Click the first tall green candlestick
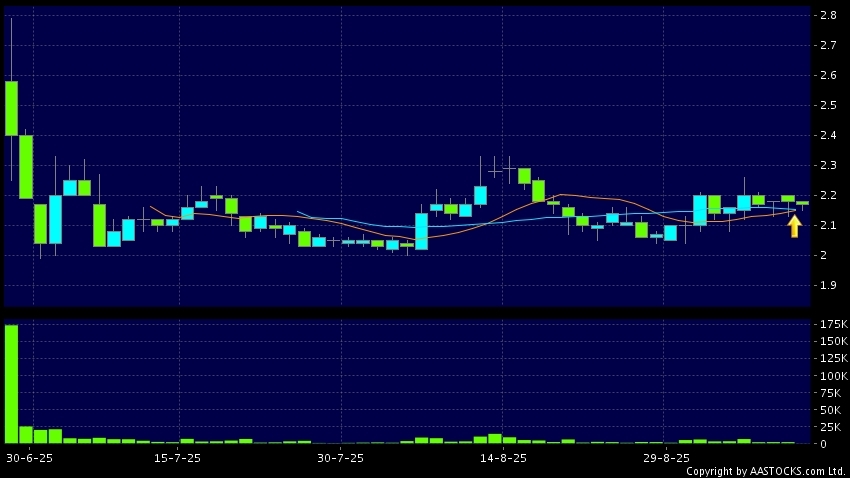The height and width of the screenshot is (478, 850). 11,108
